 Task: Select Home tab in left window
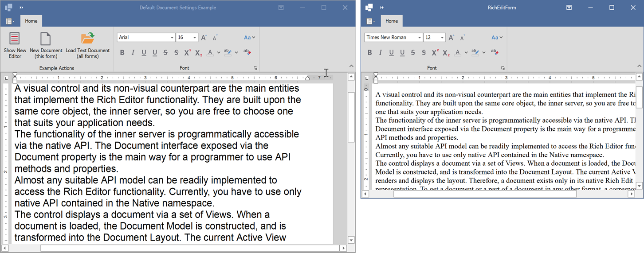click(x=31, y=21)
